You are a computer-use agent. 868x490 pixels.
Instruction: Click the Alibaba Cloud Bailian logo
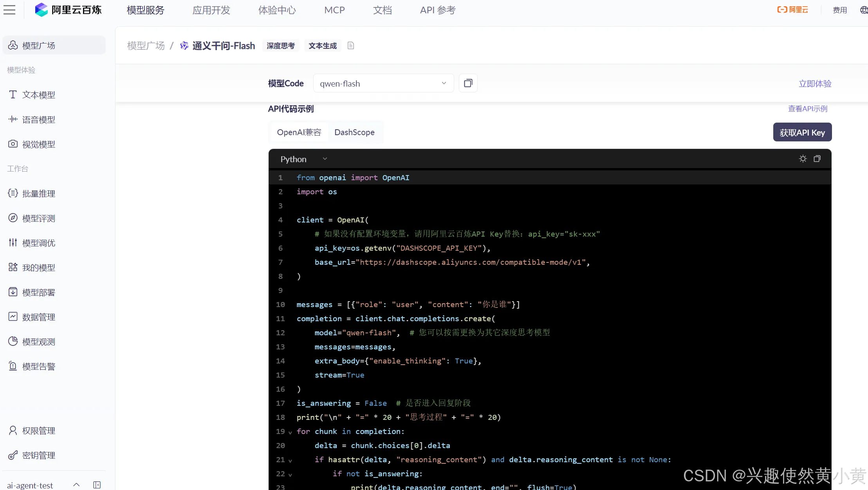68,10
